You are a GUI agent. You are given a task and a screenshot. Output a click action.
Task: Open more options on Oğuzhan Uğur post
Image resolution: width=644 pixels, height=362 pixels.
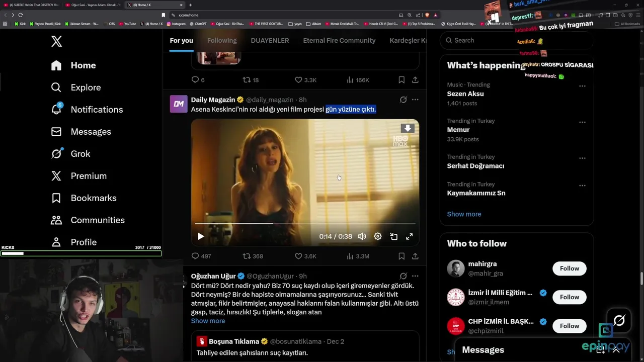coord(415,276)
